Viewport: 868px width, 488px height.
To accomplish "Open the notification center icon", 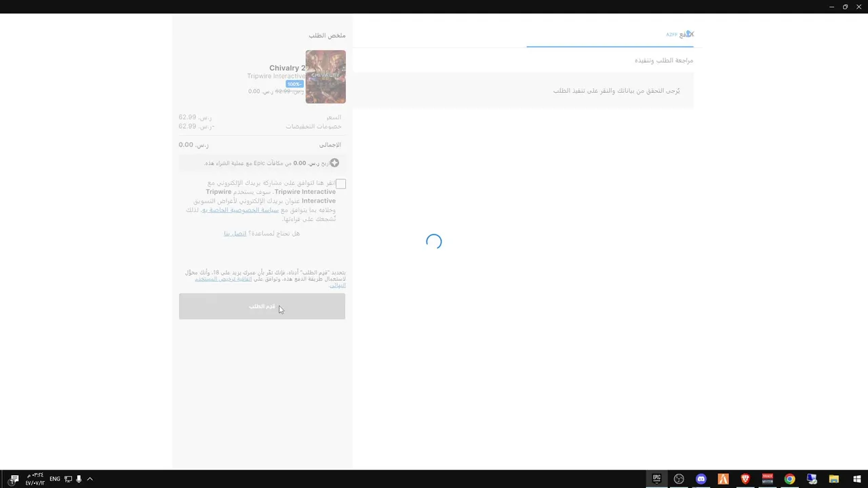I will [14, 479].
